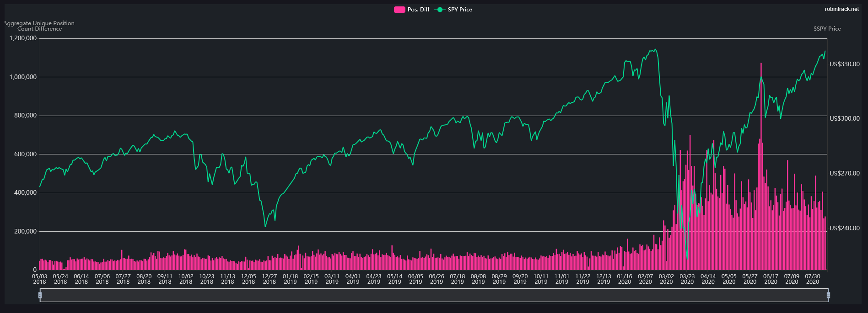Click the right handle of the range slider
The width and height of the screenshot is (868, 313).
click(x=828, y=295)
